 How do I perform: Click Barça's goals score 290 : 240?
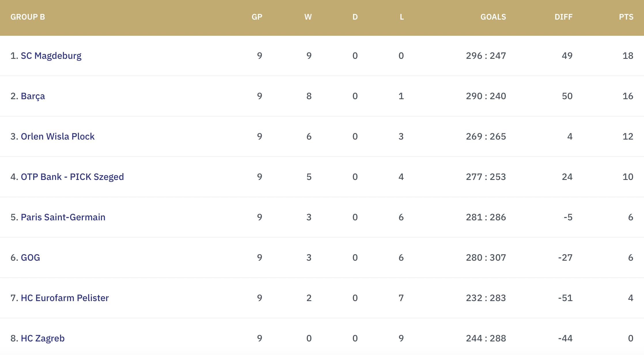pyautogui.click(x=486, y=96)
